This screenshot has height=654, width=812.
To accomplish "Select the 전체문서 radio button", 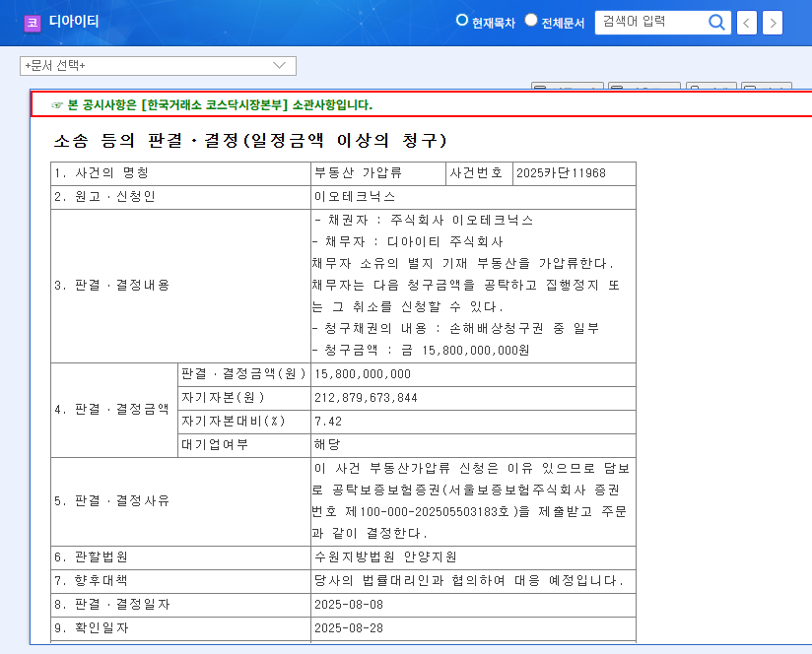I will tap(531, 20).
